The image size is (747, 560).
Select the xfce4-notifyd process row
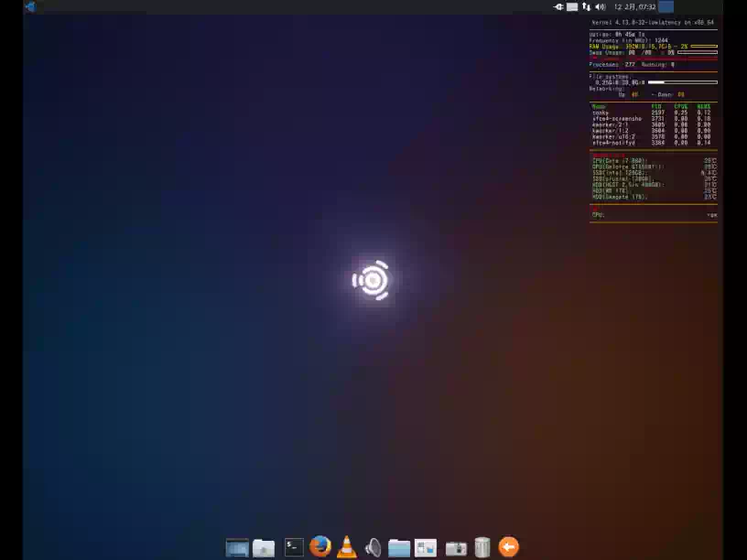(651, 143)
